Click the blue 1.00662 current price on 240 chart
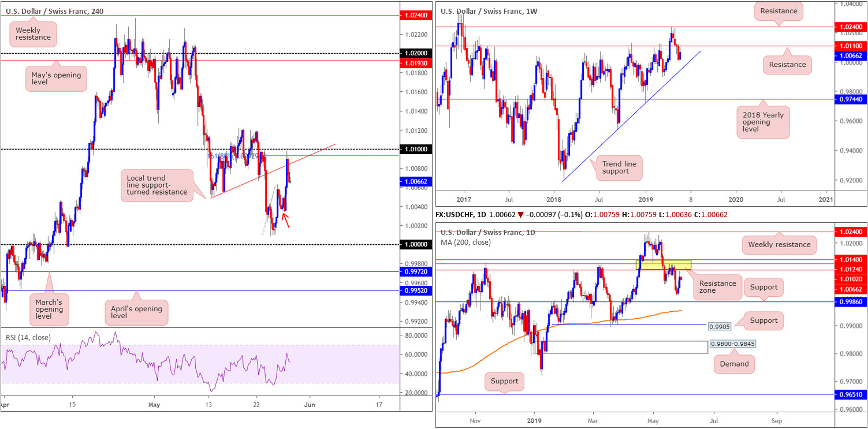Screen dimensions: 868x429 pos(415,181)
